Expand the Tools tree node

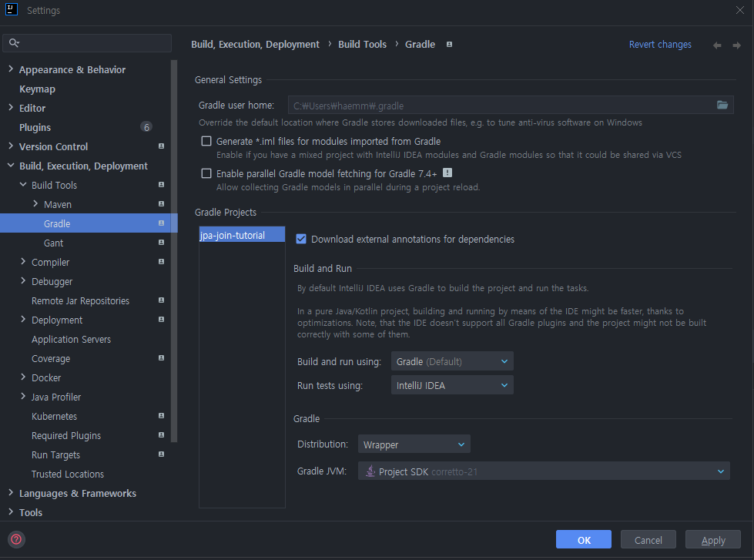pos(11,512)
